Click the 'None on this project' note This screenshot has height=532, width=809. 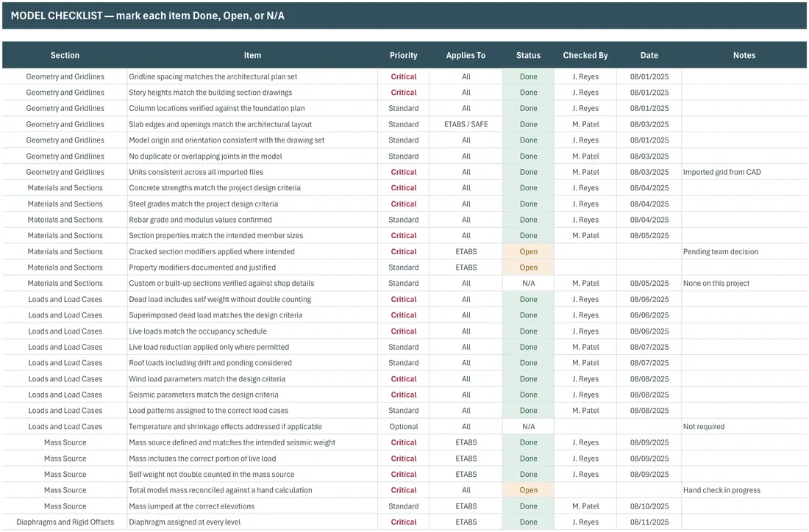(744, 283)
